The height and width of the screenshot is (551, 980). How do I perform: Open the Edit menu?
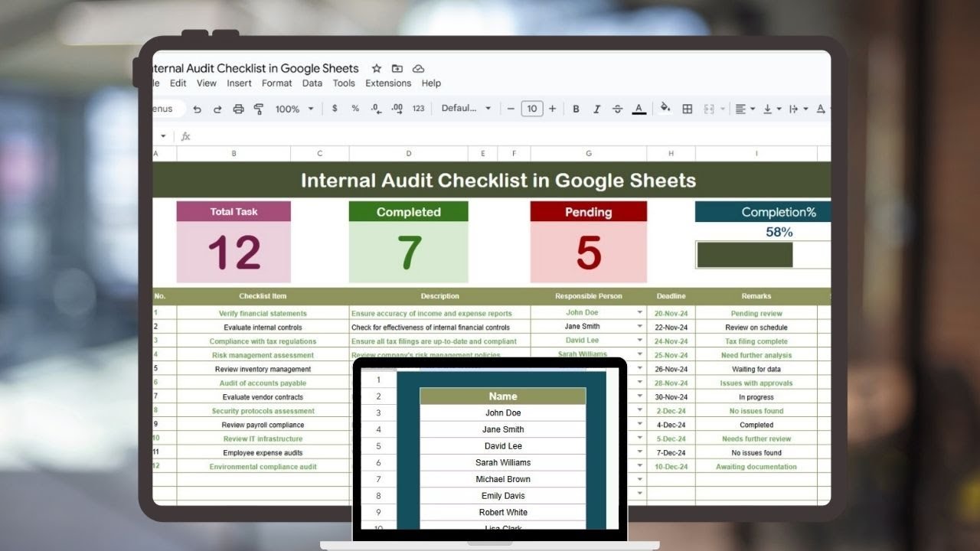[x=178, y=83]
